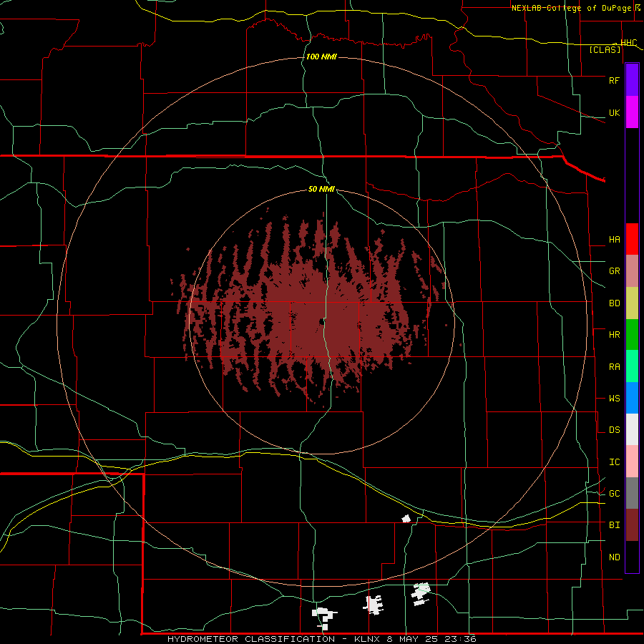Click the 100 NMI range ring label

click(x=321, y=57)
